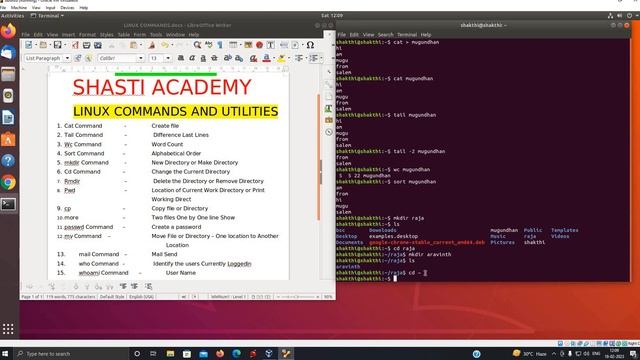Open Firefox from the Ubuntu dock

[x=8, y=31]
